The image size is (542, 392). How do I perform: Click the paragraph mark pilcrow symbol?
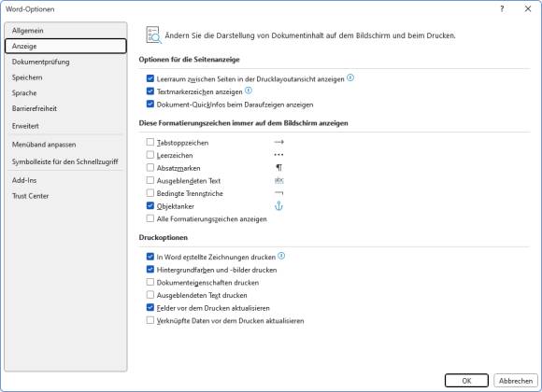[x=278, y=167]
